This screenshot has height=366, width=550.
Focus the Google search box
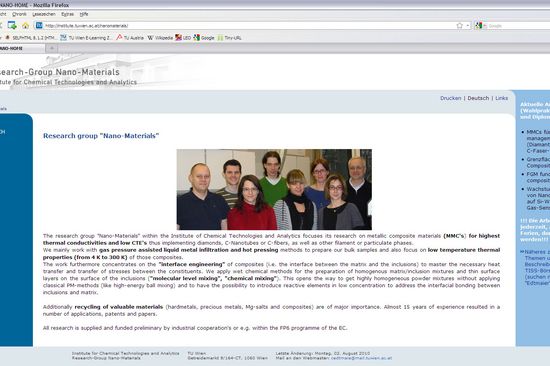click(x=518, y=26)
